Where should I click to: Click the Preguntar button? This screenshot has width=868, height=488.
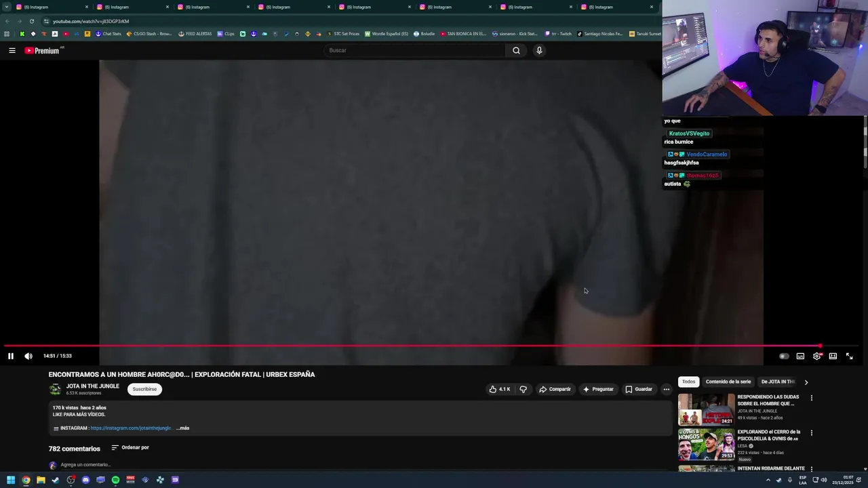598,389
